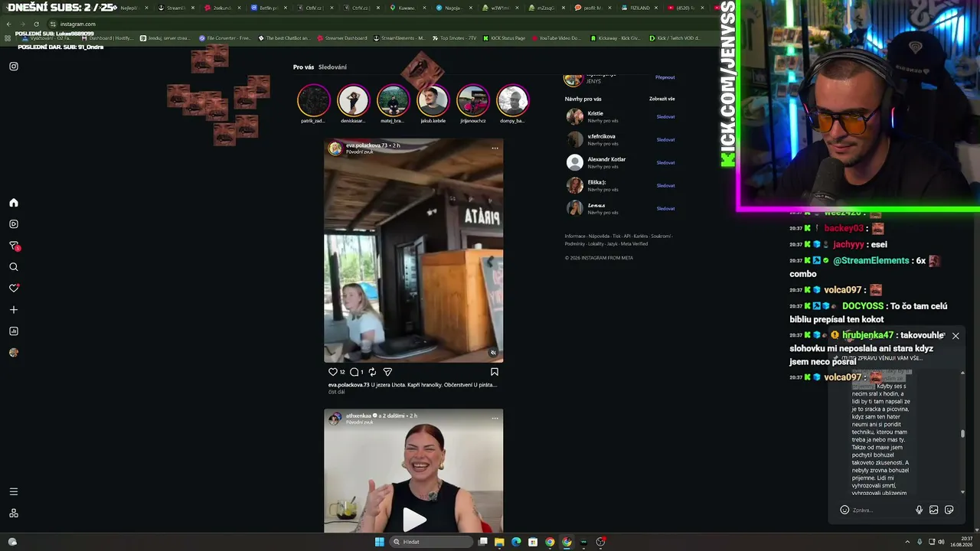Like the eva.polackova.73 post
This screenshot has height=551, width=980.
(x=333, y=372)
